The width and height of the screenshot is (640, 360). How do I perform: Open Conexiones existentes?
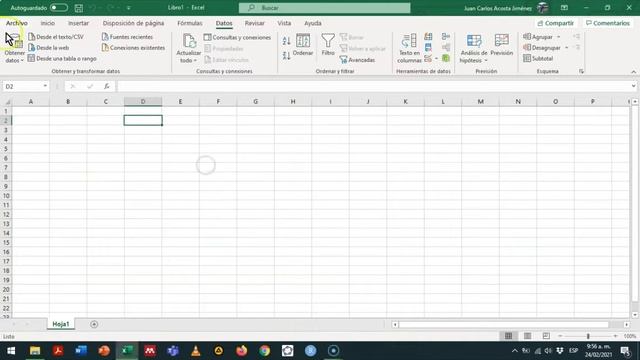click(133, 48)
